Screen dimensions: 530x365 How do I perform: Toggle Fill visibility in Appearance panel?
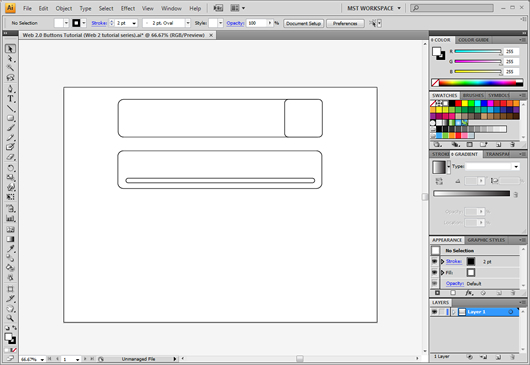(x=435, y=272)
